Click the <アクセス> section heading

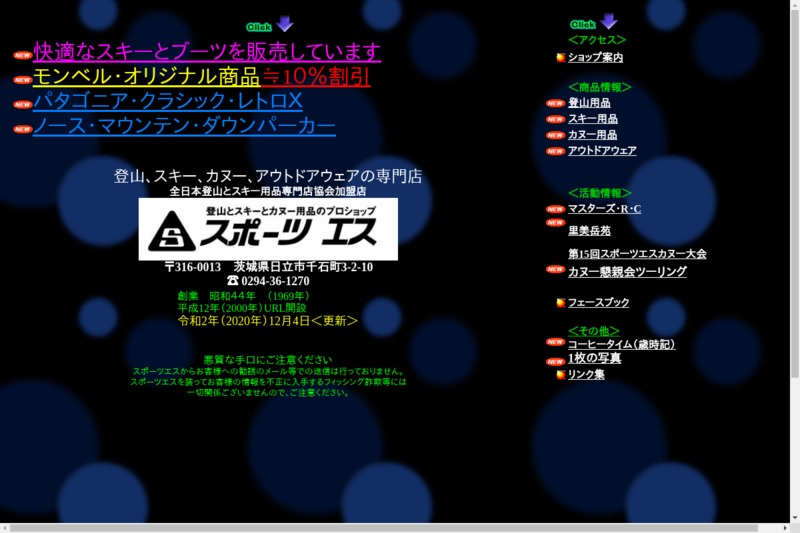[597, 39]
